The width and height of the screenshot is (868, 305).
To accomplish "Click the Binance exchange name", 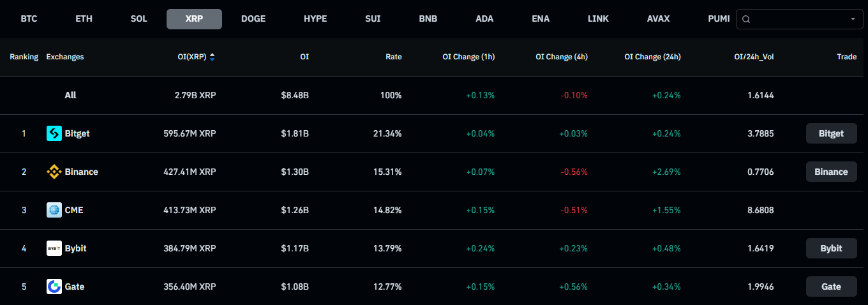I will click(81, 172).
